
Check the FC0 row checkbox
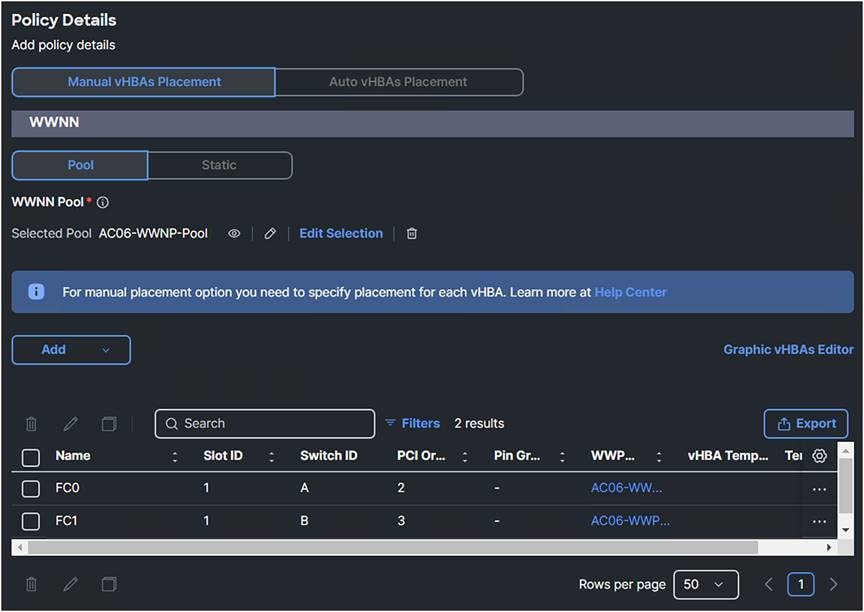click(30, 489)
